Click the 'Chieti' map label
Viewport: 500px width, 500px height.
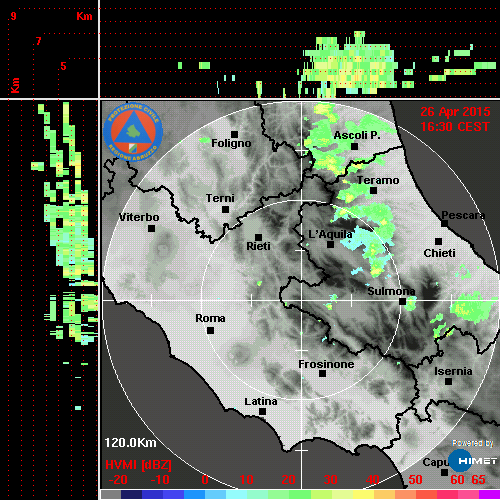(x=439, y=253)
